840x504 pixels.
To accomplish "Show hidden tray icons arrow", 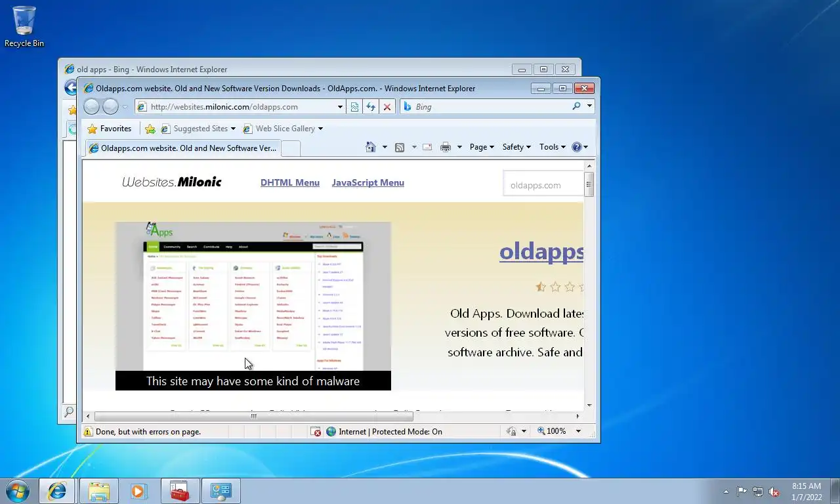I will tap(726, 492).
